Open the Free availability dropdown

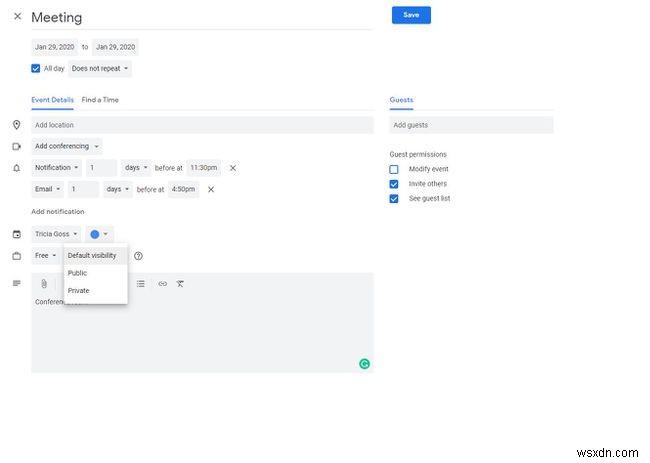click(46, 255)
